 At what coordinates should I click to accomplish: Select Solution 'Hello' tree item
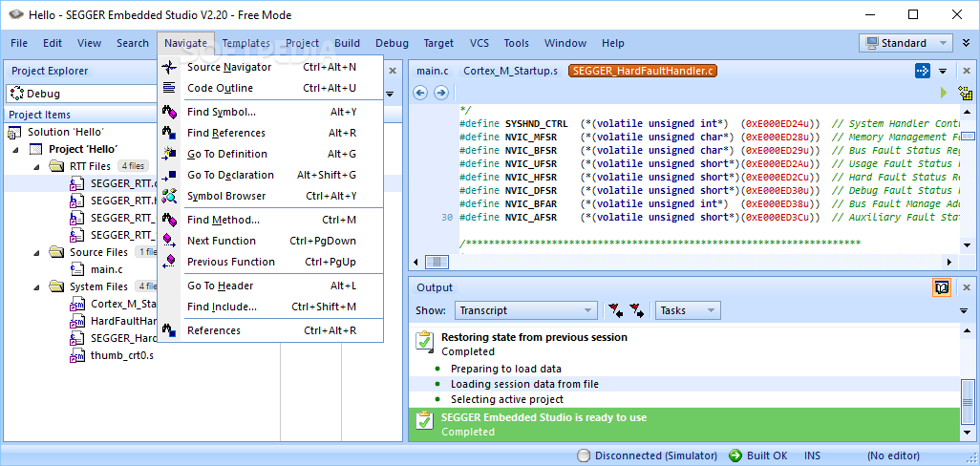click(65, 132)
